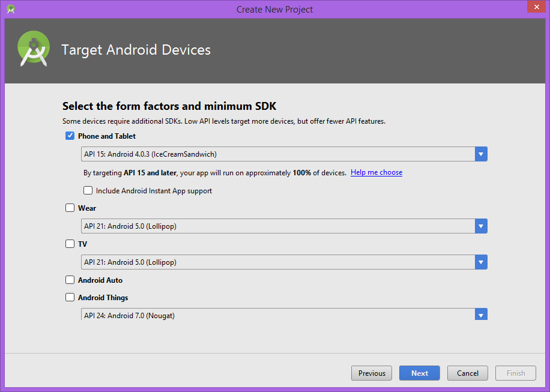Viewport: 550px width, 392px height.
Task: Enable the TV form factor
Action: tap(70, 244)
